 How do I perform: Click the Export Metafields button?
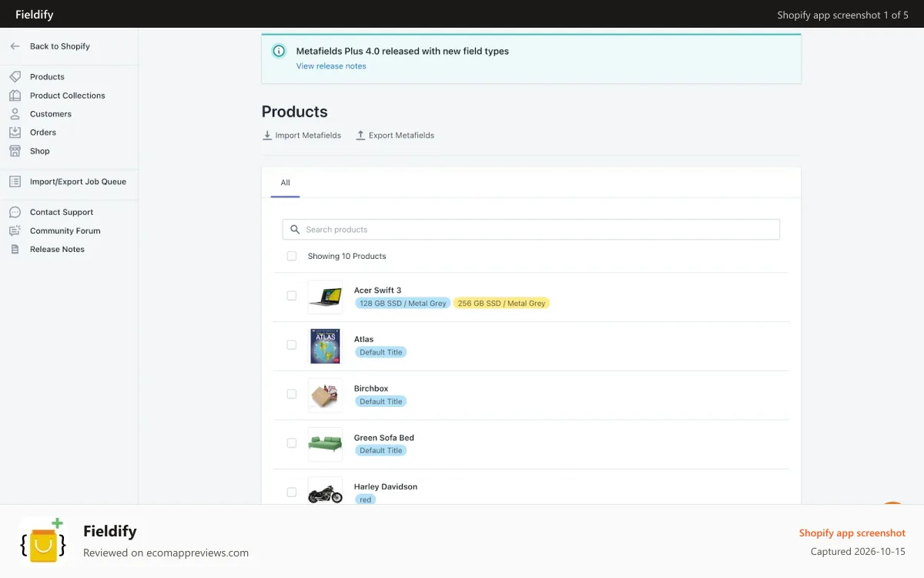pos(395,135)
